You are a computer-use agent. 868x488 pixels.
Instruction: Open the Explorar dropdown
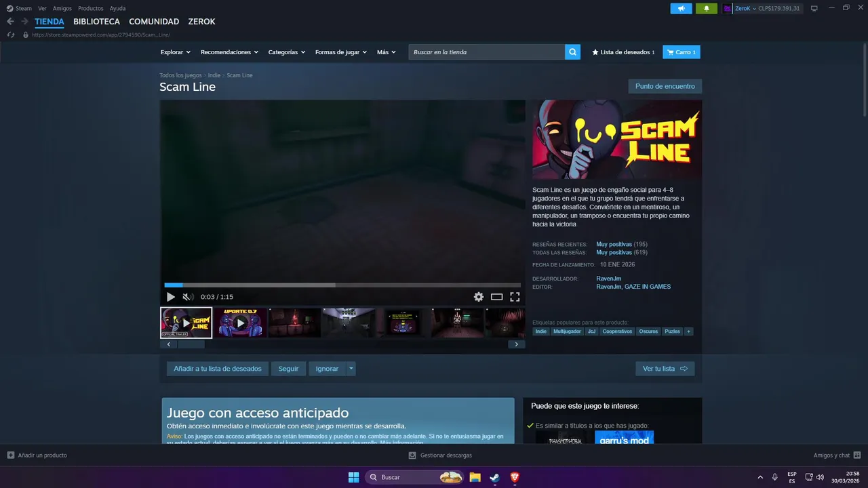tap(175, 52)
